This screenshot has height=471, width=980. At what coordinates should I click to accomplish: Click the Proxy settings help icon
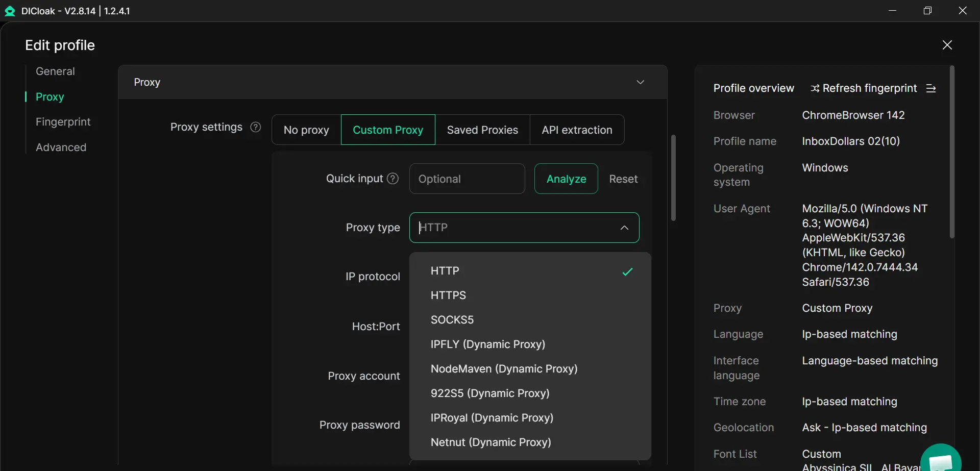pyautogui.click(x=256, y=127)
